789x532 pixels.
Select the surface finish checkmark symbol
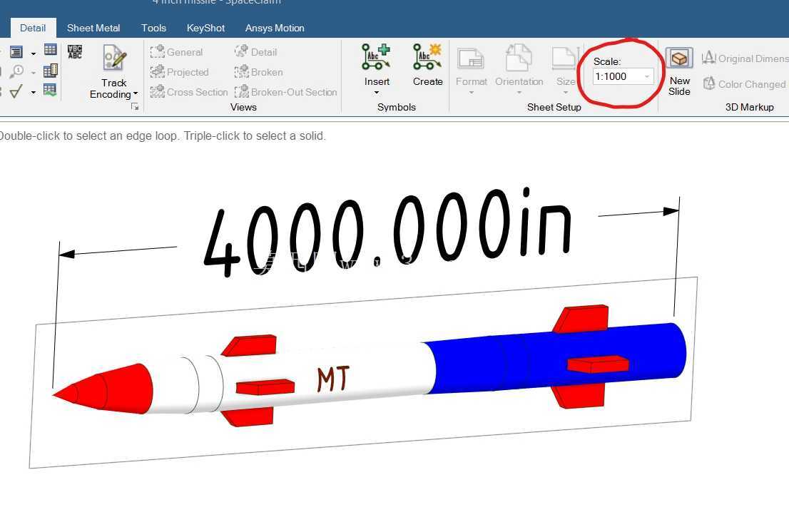tap(16, 91)
